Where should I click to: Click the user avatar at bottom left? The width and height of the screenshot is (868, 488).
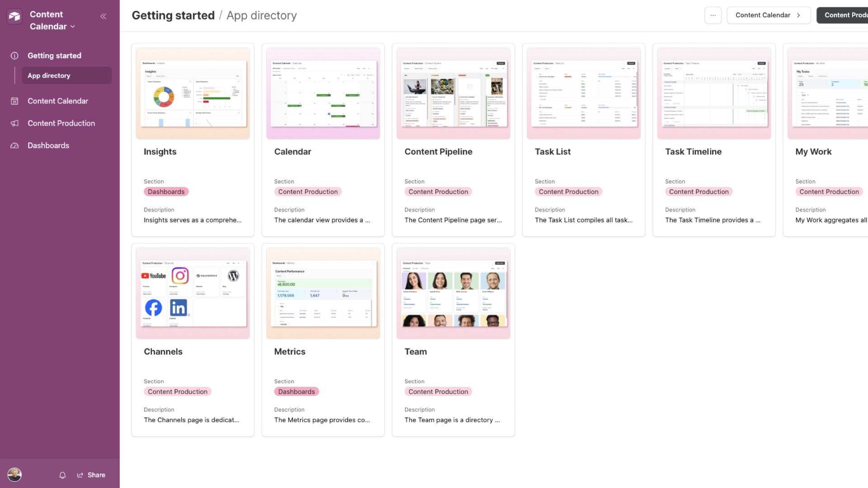coord(14,474)
